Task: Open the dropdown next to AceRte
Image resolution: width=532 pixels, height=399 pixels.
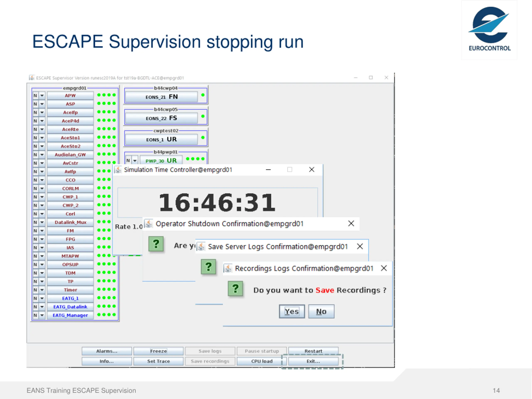Action: 42,129
